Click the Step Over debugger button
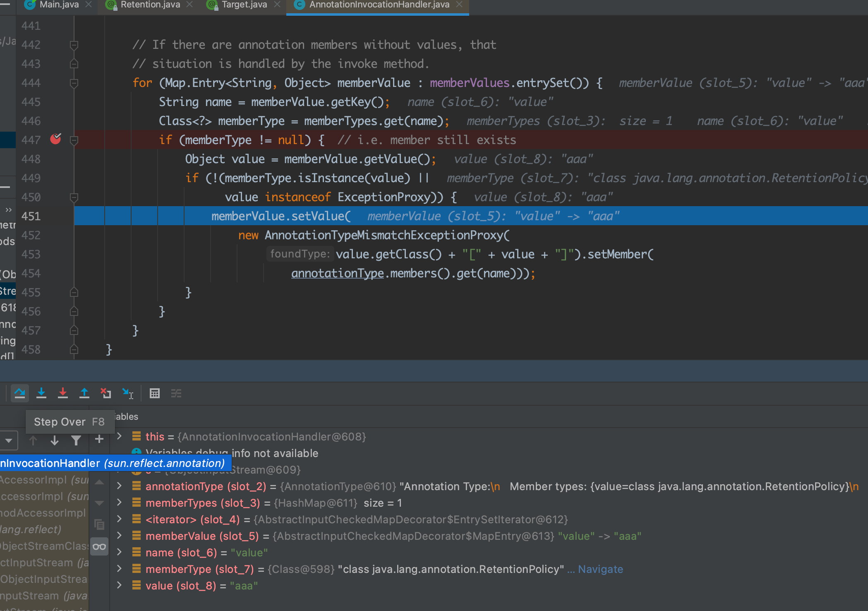Viewport: 868px width, 611px height. pos(20,393)
